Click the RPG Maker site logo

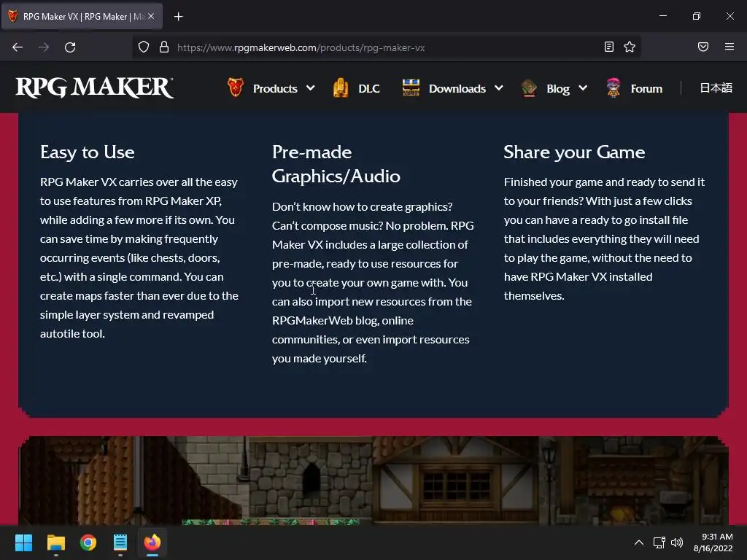94,87
